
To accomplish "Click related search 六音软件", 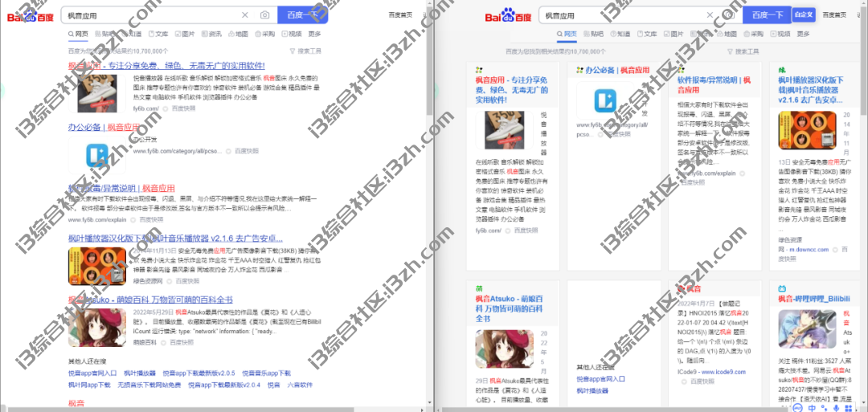I will coord(300,385).
